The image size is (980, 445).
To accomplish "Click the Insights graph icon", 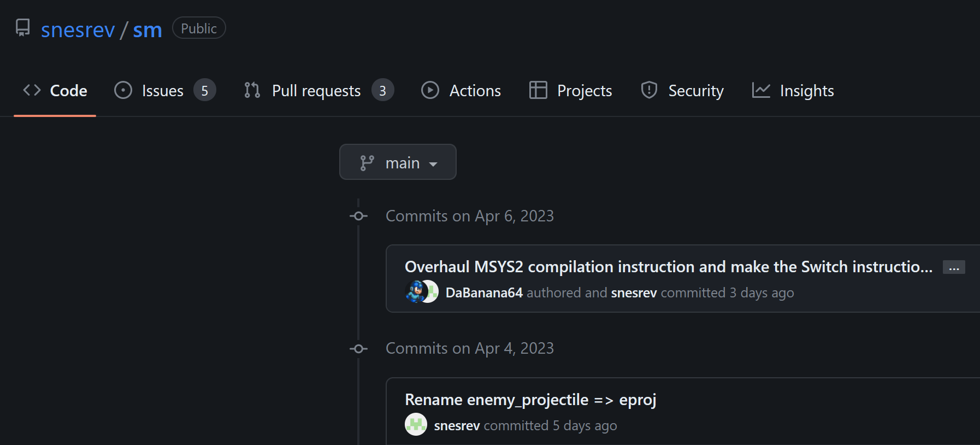I will pyautogui.click(x=762, y=90).
